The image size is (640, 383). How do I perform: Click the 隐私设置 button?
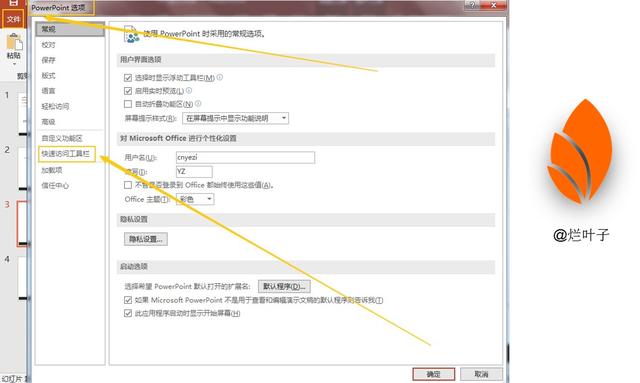pos(146,239)
